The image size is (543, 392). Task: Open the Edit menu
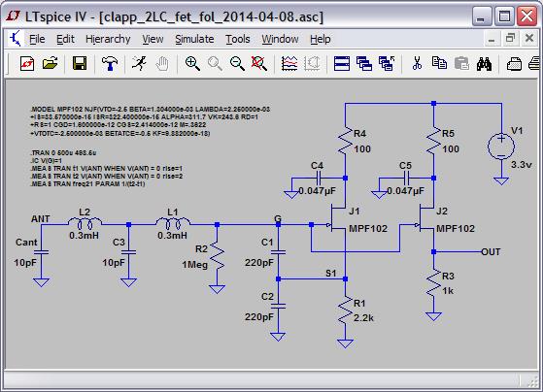65,39
